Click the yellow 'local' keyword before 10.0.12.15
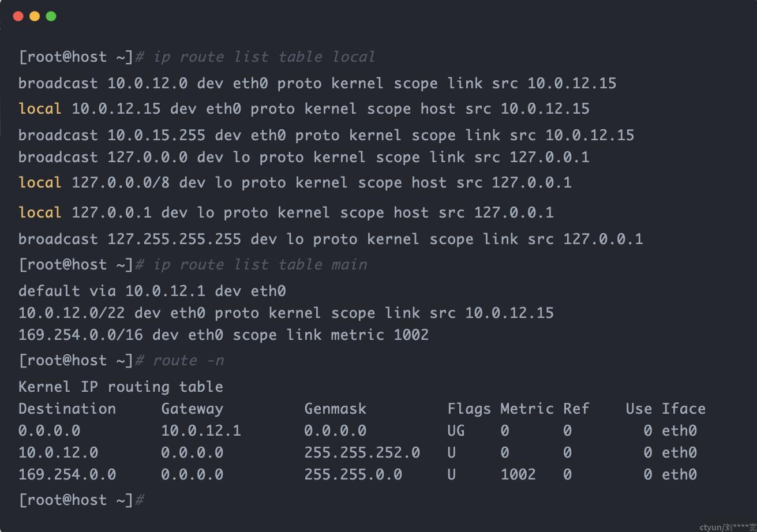Image resolution: width=757 pixels, height=532 pixels. point(40,108)
